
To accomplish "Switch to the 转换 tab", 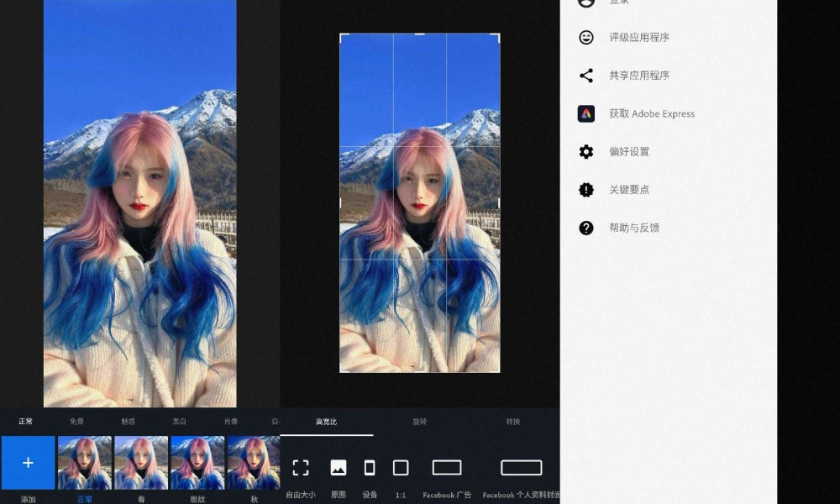I will (513, 422).
